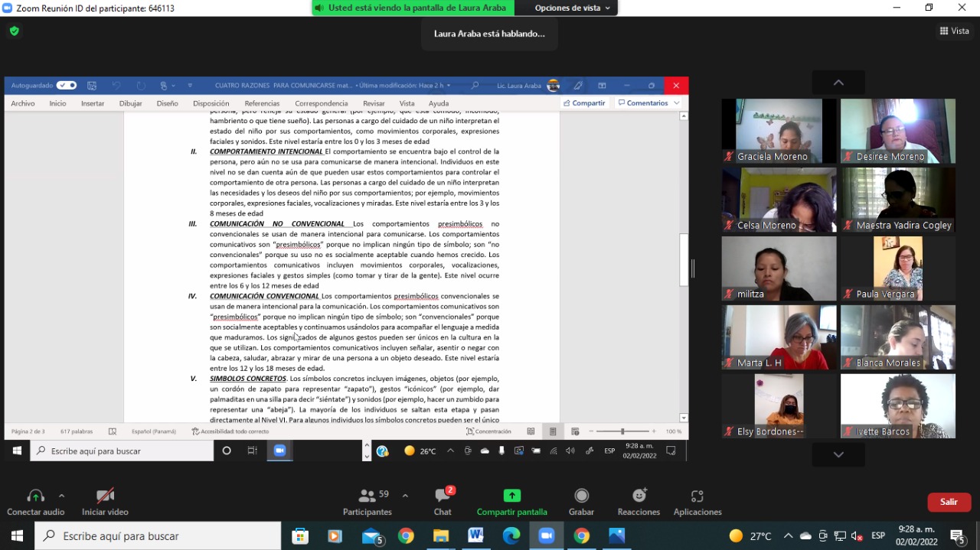The image size is (980, 550).
Task: Open the Zoom Chat panel
Action: pos(443,502)
